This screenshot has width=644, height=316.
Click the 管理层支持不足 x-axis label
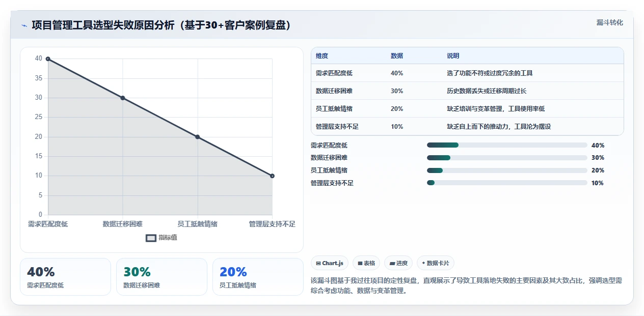pos(272,224)
